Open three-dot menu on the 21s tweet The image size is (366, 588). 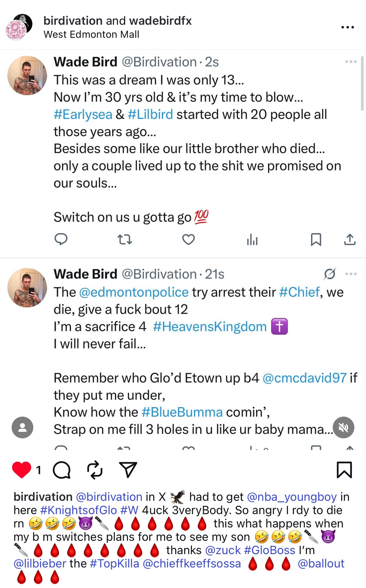pos(351,274)
